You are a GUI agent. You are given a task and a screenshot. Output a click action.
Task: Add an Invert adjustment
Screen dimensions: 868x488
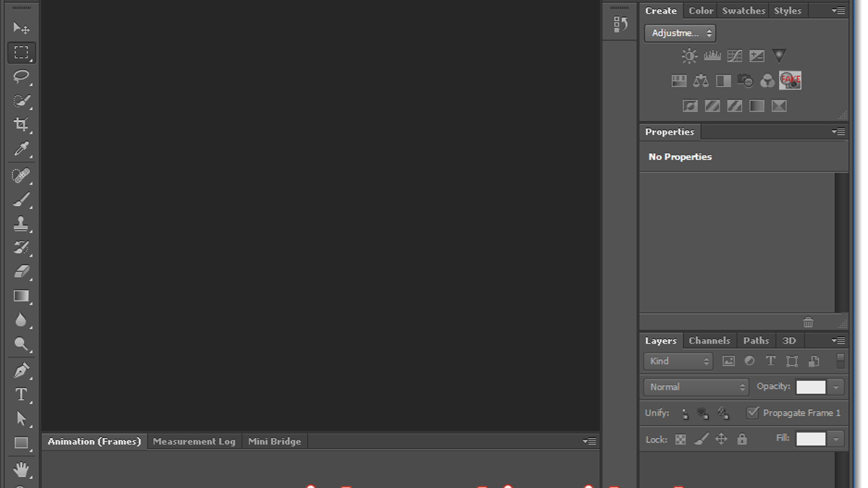tap(690, 106)
